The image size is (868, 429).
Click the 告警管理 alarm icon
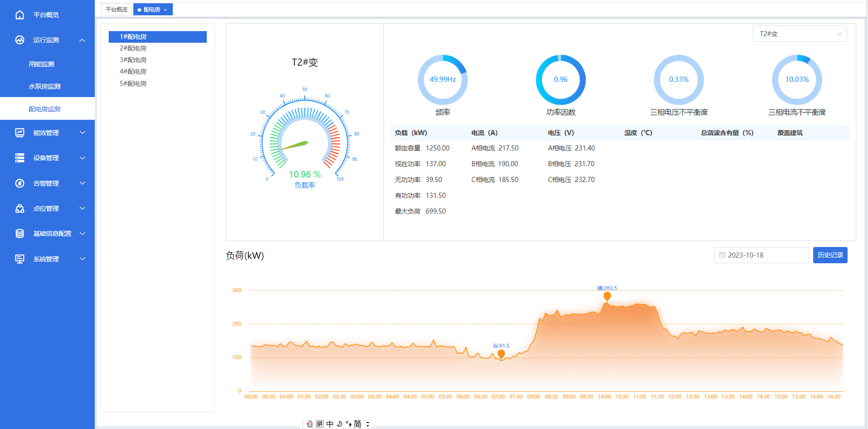(x=20, y=183)
